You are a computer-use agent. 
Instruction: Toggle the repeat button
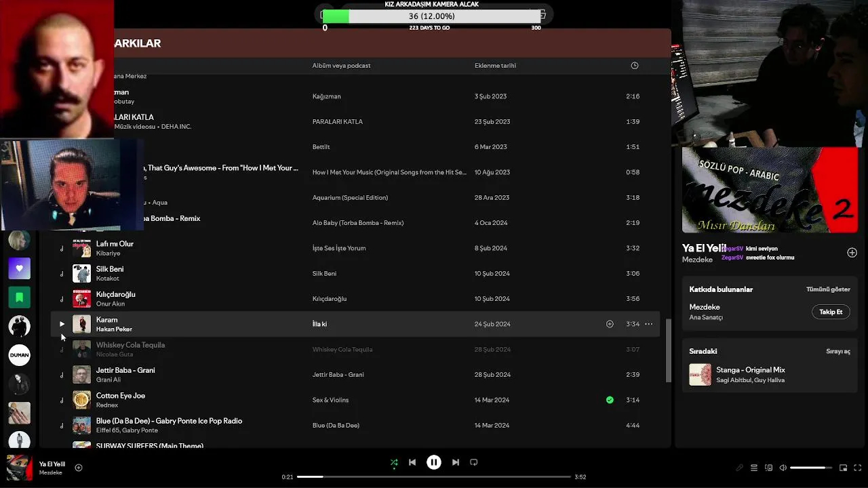pos(474,462)
